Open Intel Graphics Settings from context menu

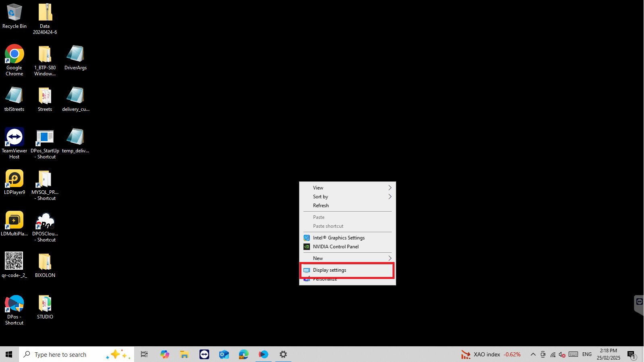point(347,238)
